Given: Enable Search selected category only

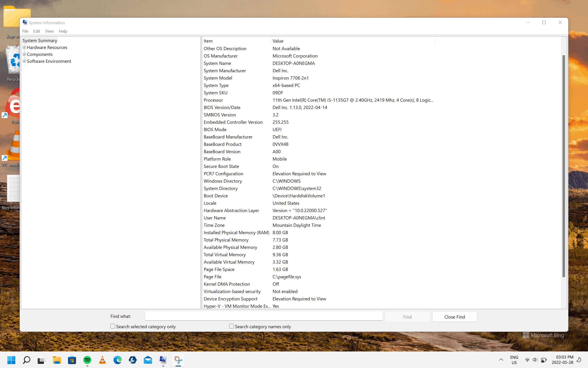Looking at the screenshot, I should (113, 326).
